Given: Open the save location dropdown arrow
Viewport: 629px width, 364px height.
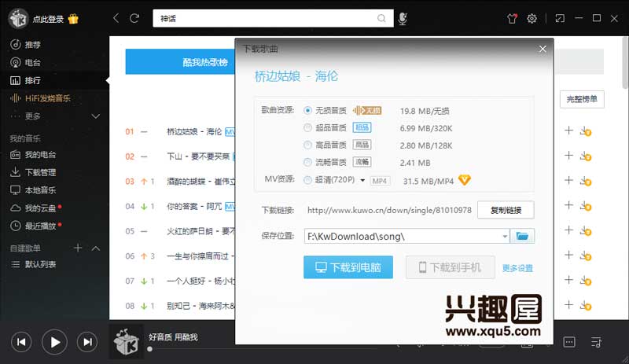Looking at the screenshot, I should click(505, 237).
